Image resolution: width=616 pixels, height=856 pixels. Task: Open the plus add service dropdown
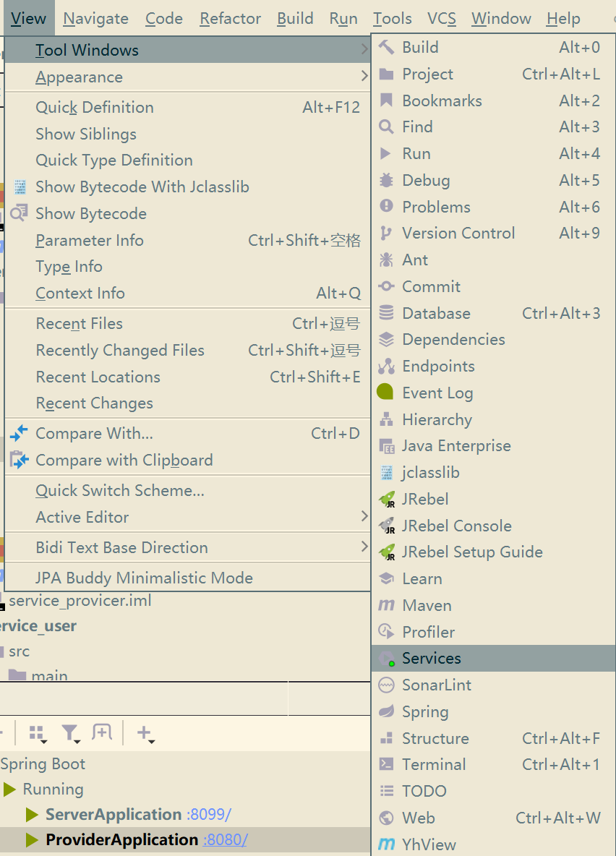point(145,733)
